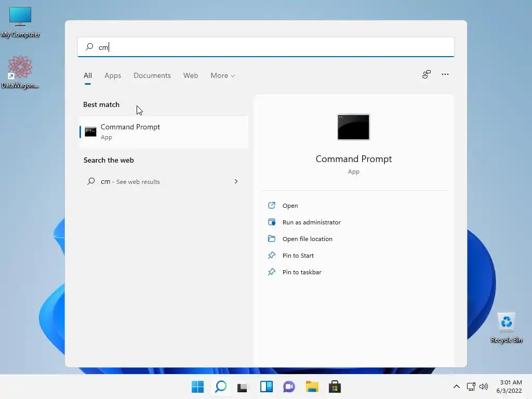Click inside the search text box
This screenshot has width=532, height=399.
coord(266,47)
